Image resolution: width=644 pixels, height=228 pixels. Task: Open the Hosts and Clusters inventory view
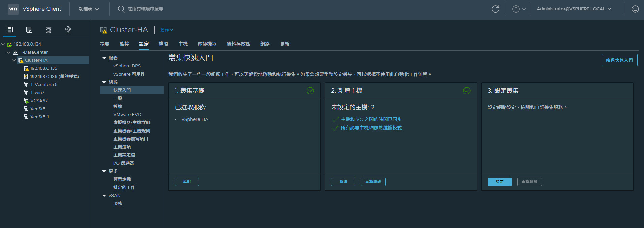point(9,30)
